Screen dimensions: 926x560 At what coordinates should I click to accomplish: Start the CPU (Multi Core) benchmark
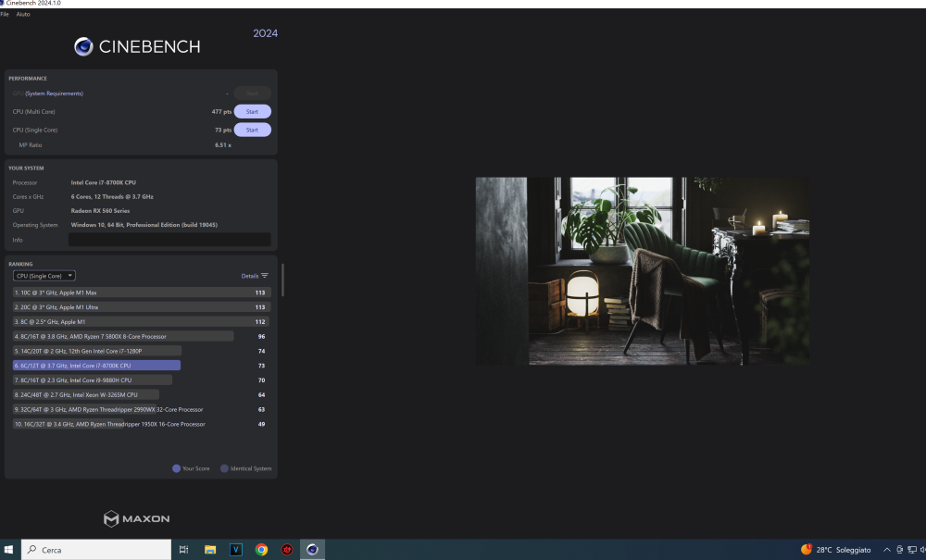coord(252,111)
